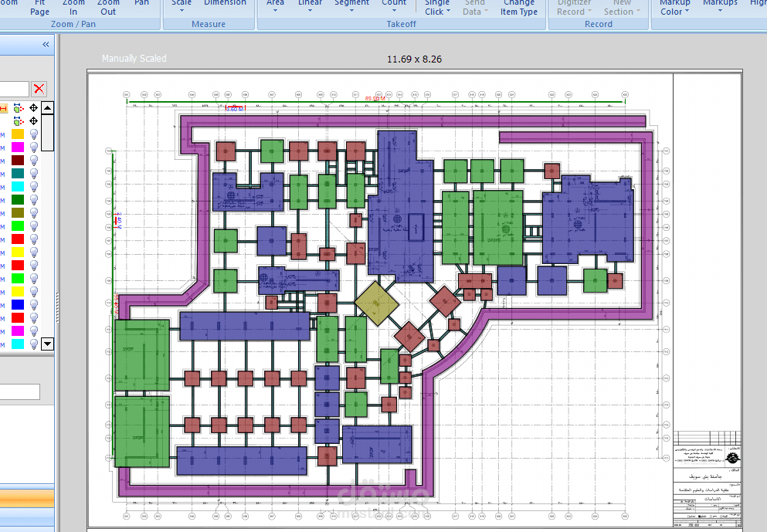The width and height of the screenshot is (767, 532).
Task: Click the 3.60 M dimension label
Action: [234, 109]
